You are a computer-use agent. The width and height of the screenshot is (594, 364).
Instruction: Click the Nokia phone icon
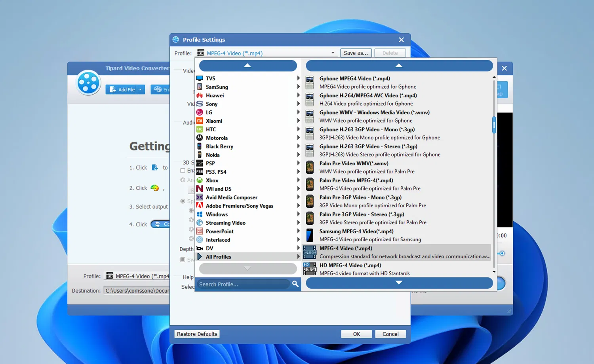coord(200,155)
